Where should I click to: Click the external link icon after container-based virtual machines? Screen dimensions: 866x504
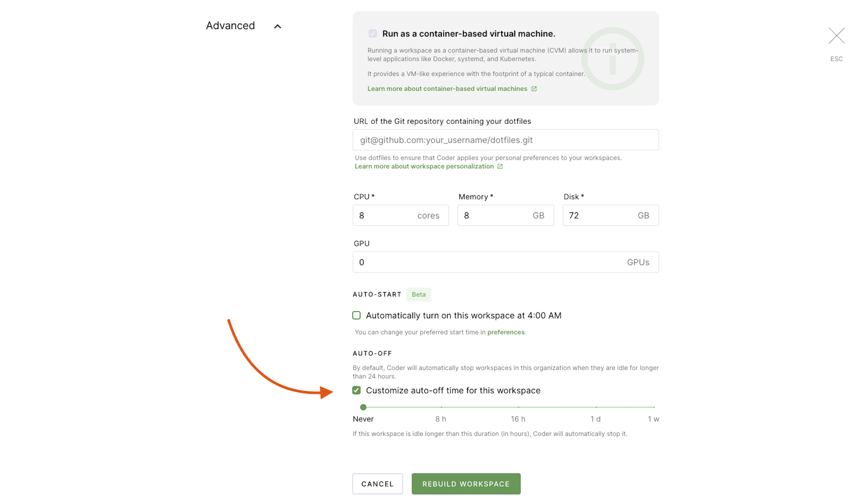point(534,89)
